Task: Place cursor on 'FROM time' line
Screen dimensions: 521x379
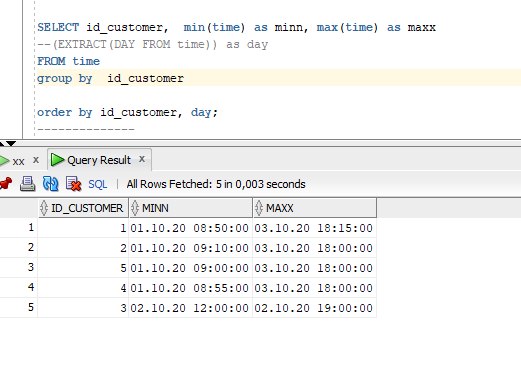Action: pyautogui.click(x=68, y=61)
